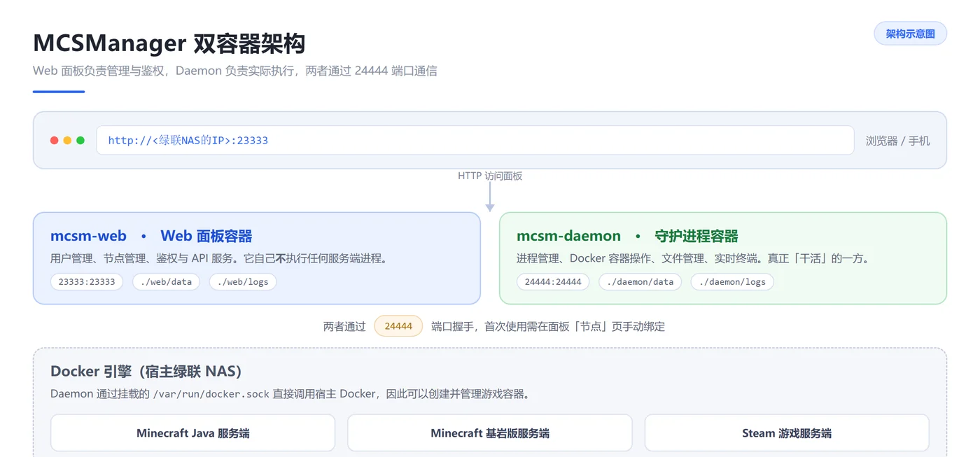Click the orange 24444 handshake port badge
This screenshot has width=980, height=457.
point(398,326)
